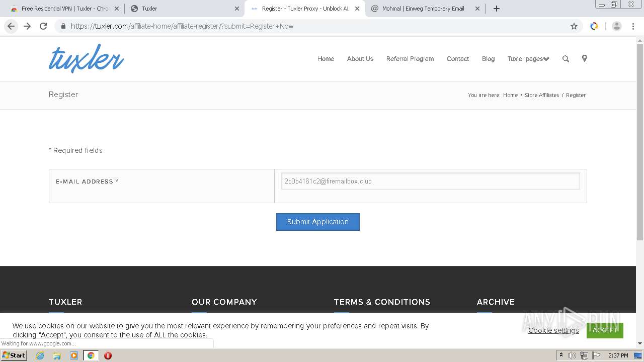The width and height of the screenshot is (644, 362).
Task: Launch Internet Explorer from the taskbar
Action: [x=40, y=355]
